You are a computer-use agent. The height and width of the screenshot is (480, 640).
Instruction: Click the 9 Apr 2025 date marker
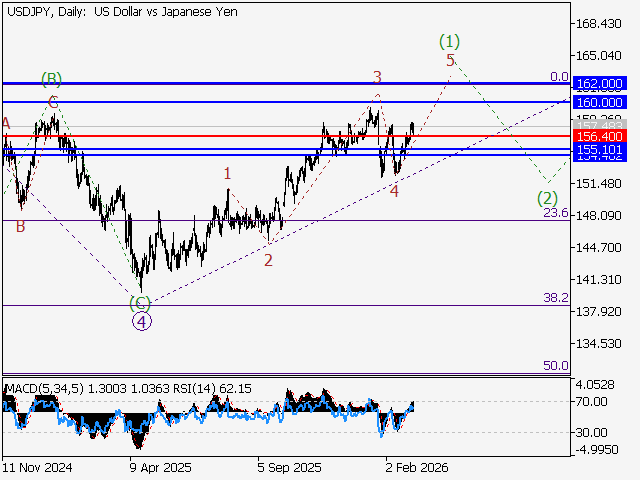click(x=161, y=466)
